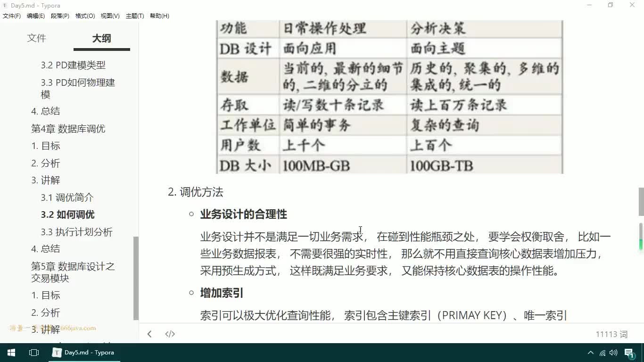Screen dimensions: 644x362
Task: Show hidden system tray icons
Action: point(590,353)
